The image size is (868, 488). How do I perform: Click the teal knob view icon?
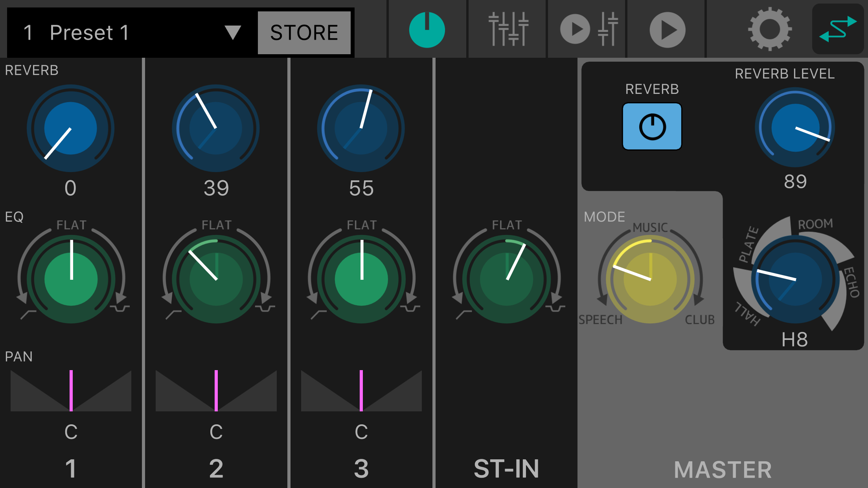tap(427, 30)
